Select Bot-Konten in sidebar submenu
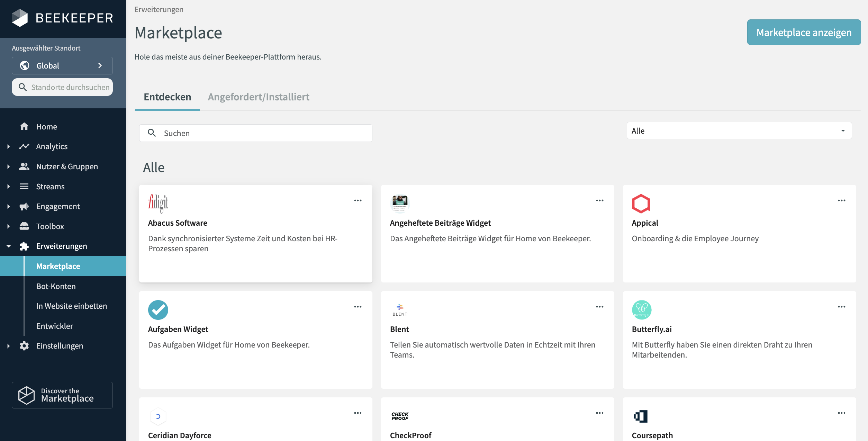The height and width of the screenshot is (441, 868). (x=56, y=286)
